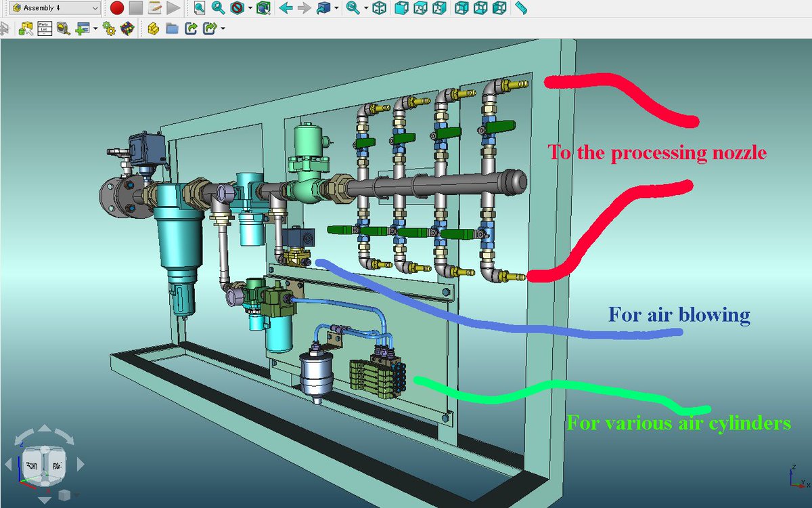The width and height of the screenshot is (812, 508).
Task: Click the yellow 3D block icon
Action: click(x=153, y=28)
